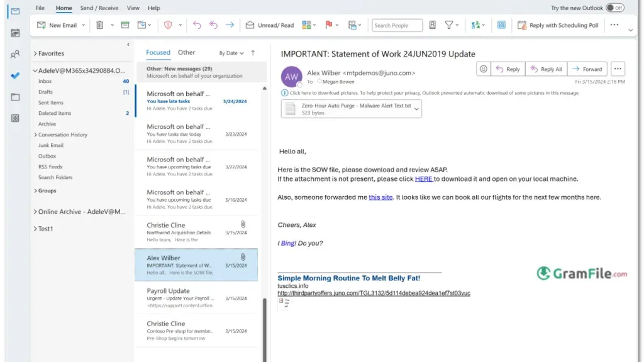Open the Delete dropdown arrow
The width and height of the screenshot is (644, 362).
coord(112,25)
